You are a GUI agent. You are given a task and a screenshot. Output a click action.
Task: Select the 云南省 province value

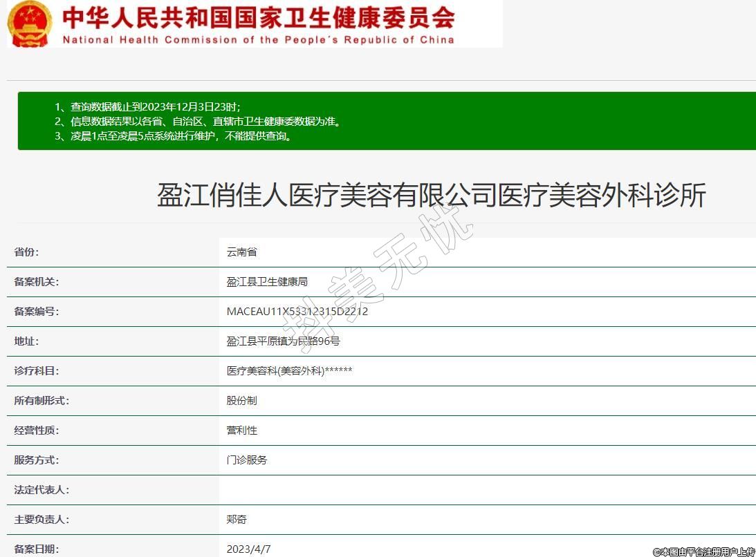click(x=242, y=252)
